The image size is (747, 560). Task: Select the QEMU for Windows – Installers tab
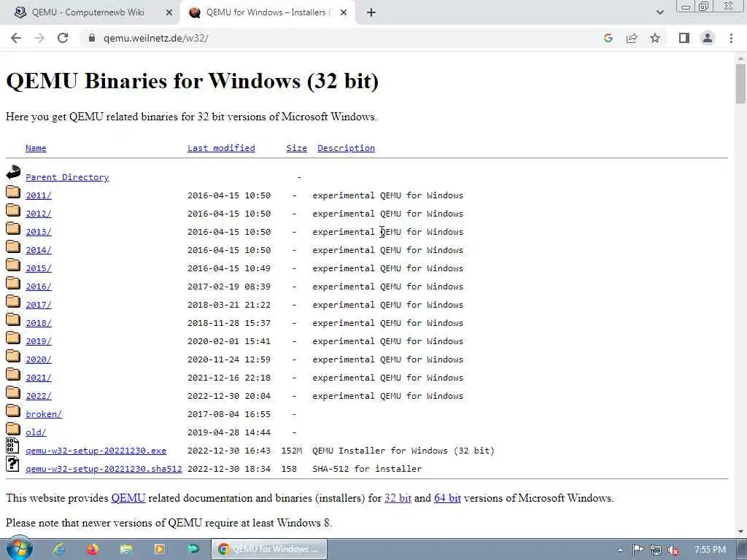click(267, 13)
